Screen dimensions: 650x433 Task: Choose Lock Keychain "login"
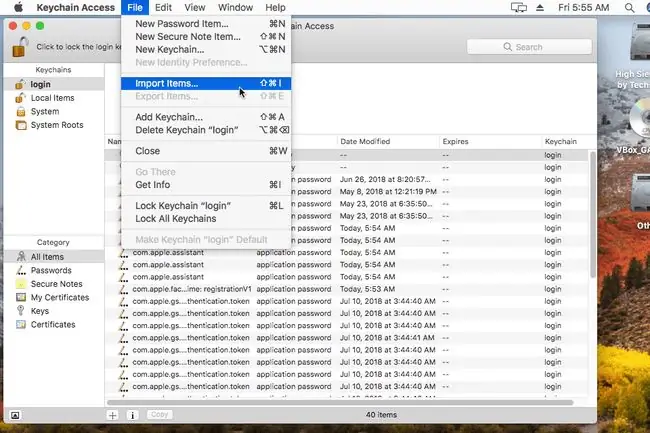(x=206, y=206)
